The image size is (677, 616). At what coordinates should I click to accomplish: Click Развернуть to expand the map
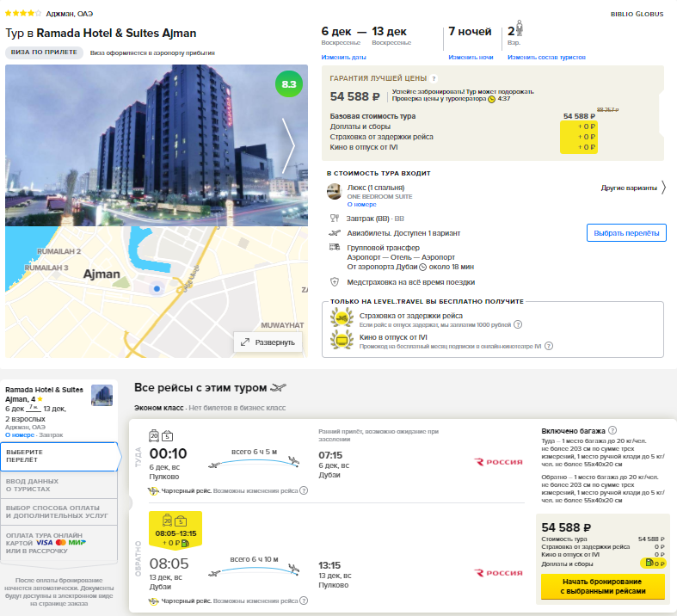coord(268,342)
